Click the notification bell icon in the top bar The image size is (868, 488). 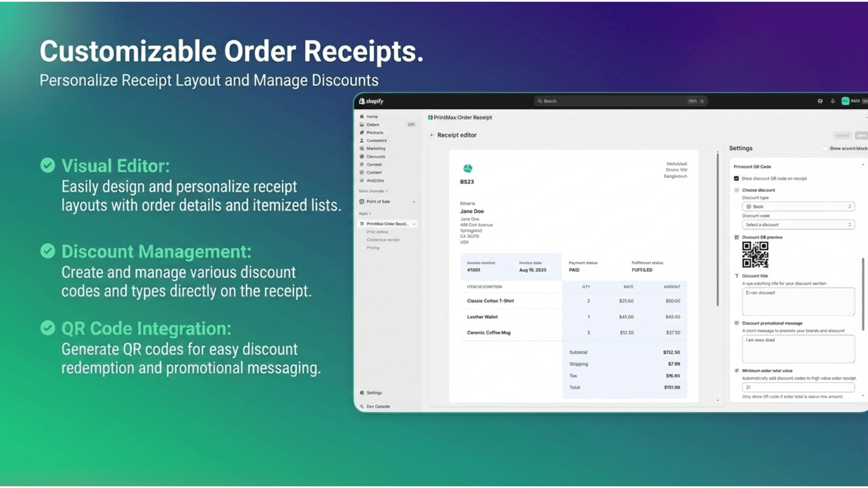[833, 101]
